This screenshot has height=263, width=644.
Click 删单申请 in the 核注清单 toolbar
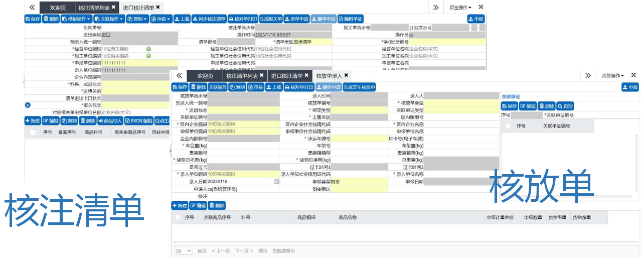pos(324,19)
